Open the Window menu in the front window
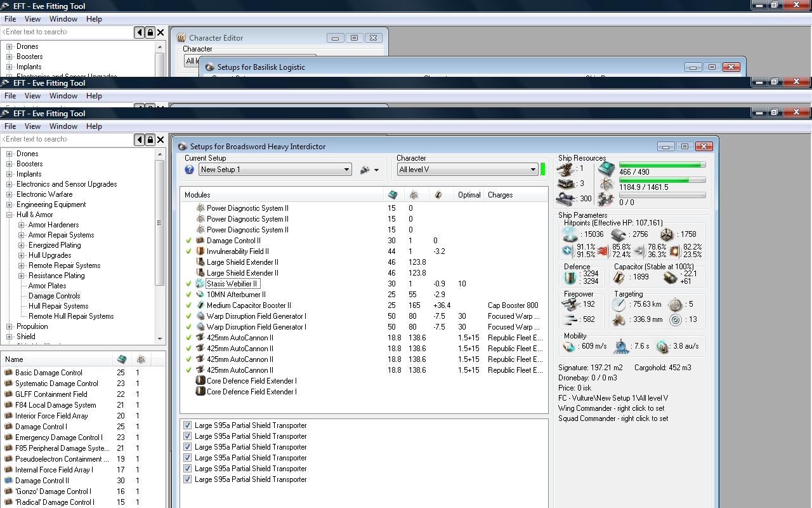Image resolution: width=812 pixels, height=508 pixels. (63, 126)
